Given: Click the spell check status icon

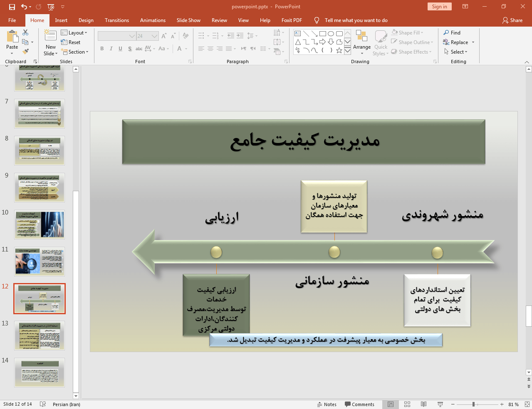Looking at the screenshot, I should [42, 404].
